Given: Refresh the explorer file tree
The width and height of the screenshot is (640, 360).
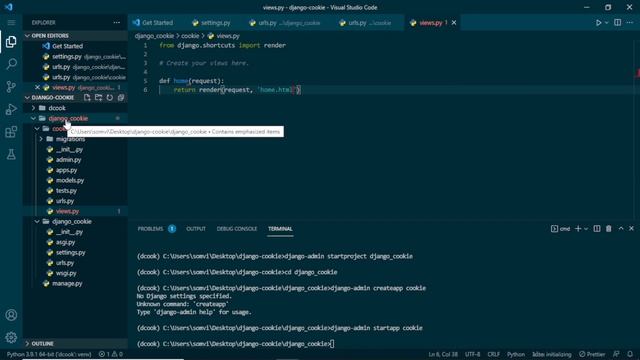Looking at the screenshot, I should coord(110,98).
